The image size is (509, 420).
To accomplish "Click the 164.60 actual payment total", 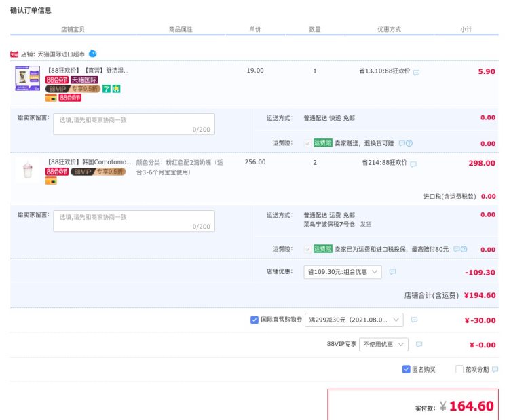I will click(x=472, y=406).
